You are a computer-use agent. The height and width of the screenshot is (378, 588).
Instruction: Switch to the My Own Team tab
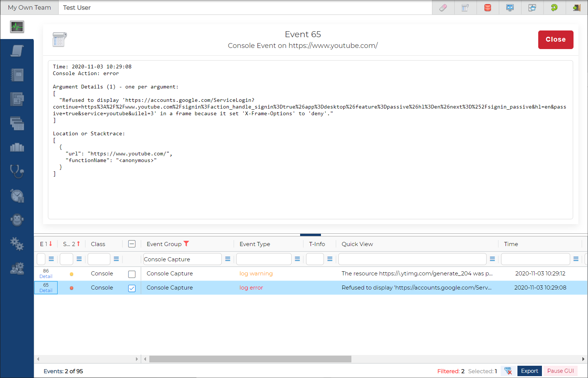pyautogui.click(x=29, y=7)
